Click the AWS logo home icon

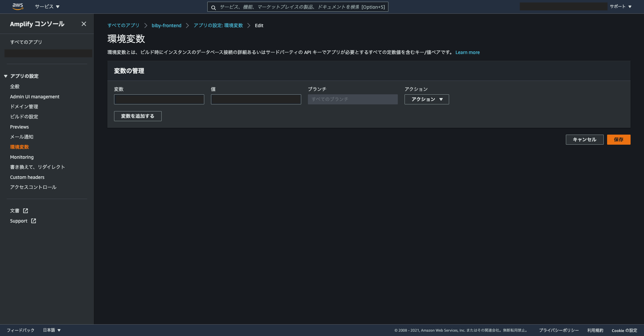(18, 6)
